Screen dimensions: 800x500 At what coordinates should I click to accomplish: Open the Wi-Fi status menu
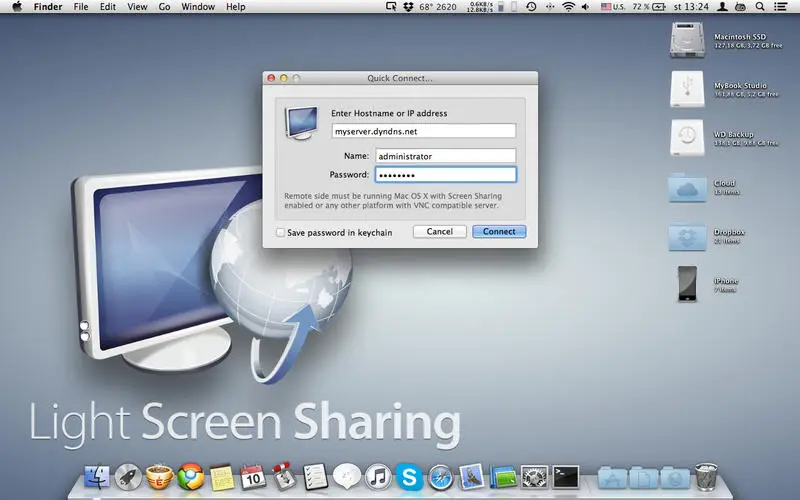(569, 7)
